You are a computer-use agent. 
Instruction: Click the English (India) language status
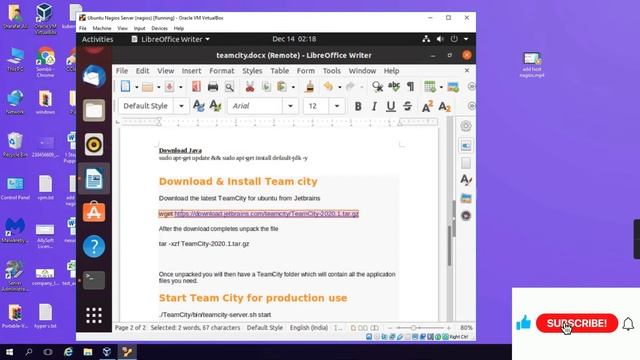pyautogui.click(x=309, y=327)
